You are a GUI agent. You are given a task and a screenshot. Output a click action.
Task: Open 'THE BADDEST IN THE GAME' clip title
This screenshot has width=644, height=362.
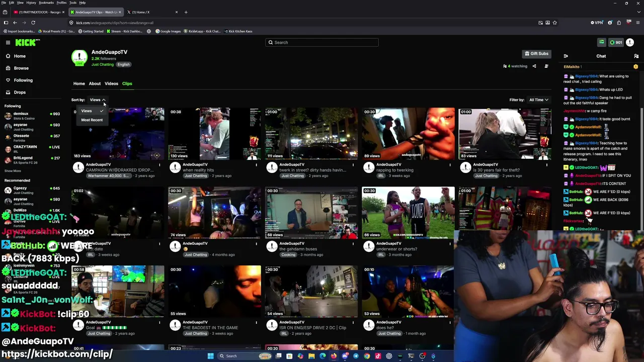(210, 328)
